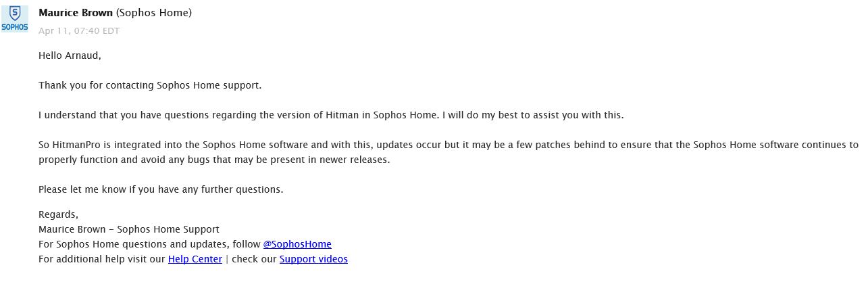Viewport: 868px width, 282px height.
Task: Click the line starting "properly function and avoid"
Action: point(214,160)
